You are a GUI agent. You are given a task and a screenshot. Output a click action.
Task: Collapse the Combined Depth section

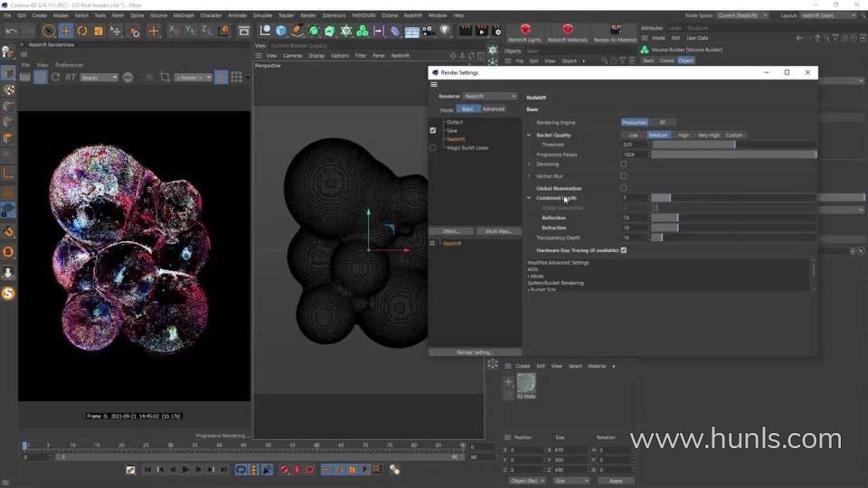tap(530, 198)
